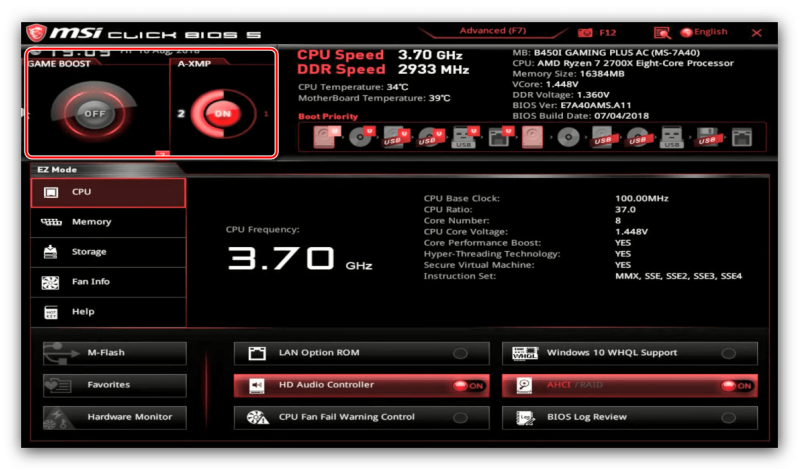This screenshot has width=800, height=470.
Task: Select the legacy network boot icon without U badge
Action: (742, 137)
